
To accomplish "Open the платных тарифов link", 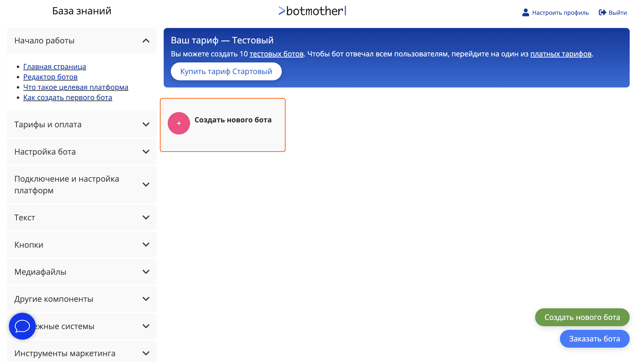I will (561, 54).
